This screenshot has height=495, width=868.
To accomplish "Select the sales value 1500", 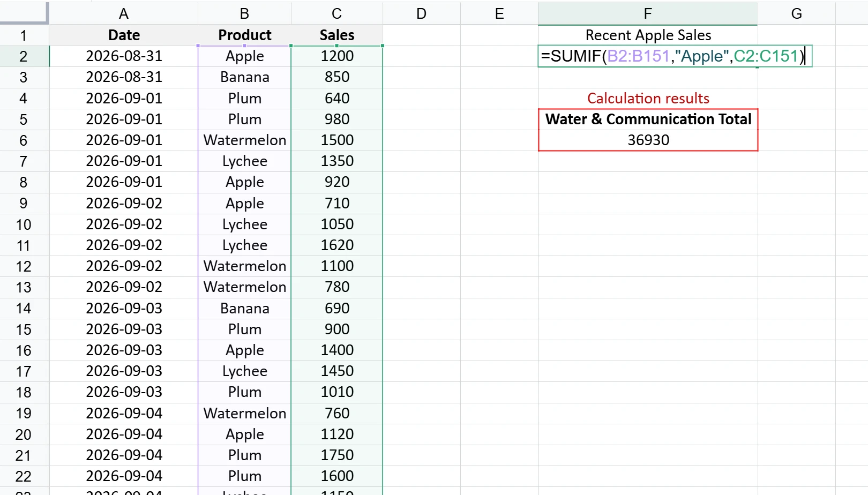I will pos(336,140).
